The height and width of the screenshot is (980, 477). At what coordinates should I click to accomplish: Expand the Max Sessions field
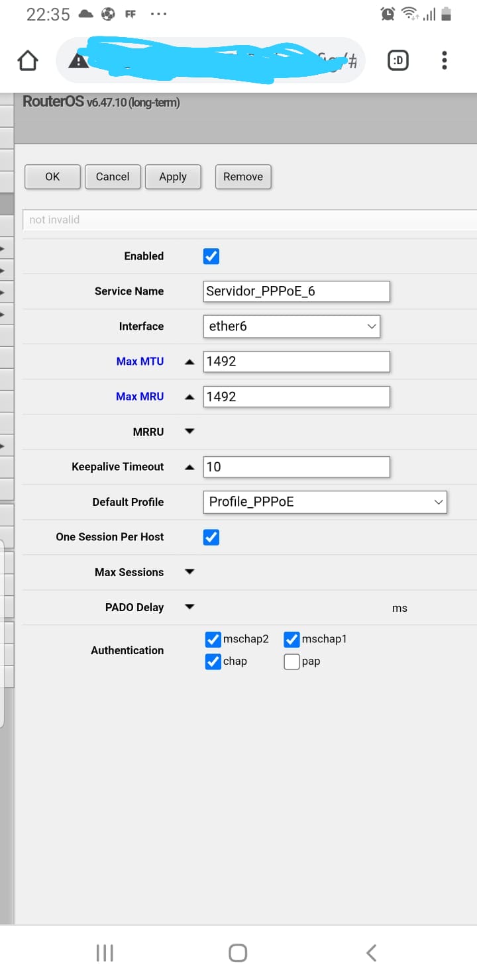pos(189,571)
